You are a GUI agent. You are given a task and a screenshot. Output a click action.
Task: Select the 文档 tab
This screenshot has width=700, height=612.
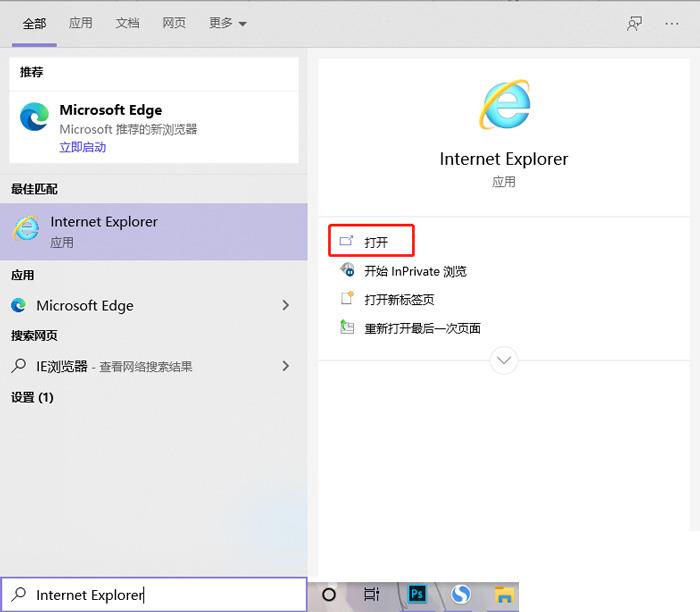click(x=127, y=23)
